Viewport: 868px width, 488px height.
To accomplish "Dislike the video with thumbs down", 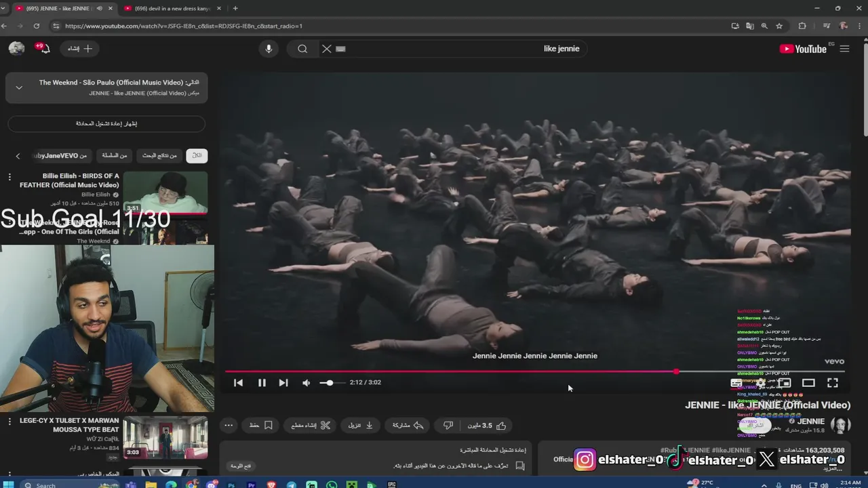I will 448,426.
